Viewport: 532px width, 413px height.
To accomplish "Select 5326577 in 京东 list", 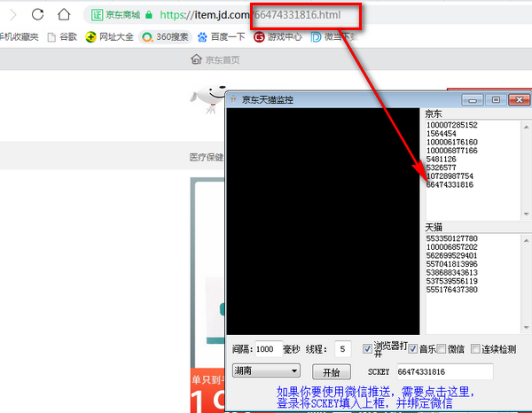I will coord(442,168).
